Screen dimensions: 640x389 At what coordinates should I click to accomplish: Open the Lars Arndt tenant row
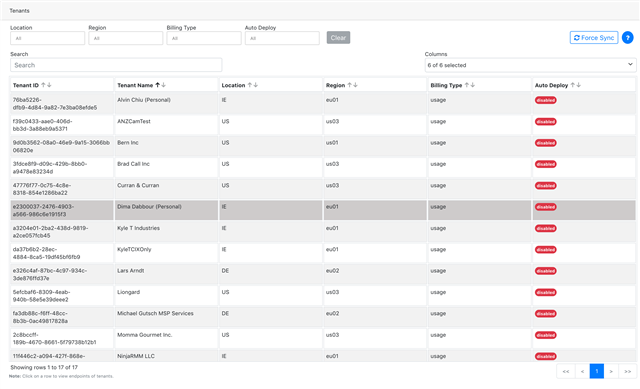point(323,274)
